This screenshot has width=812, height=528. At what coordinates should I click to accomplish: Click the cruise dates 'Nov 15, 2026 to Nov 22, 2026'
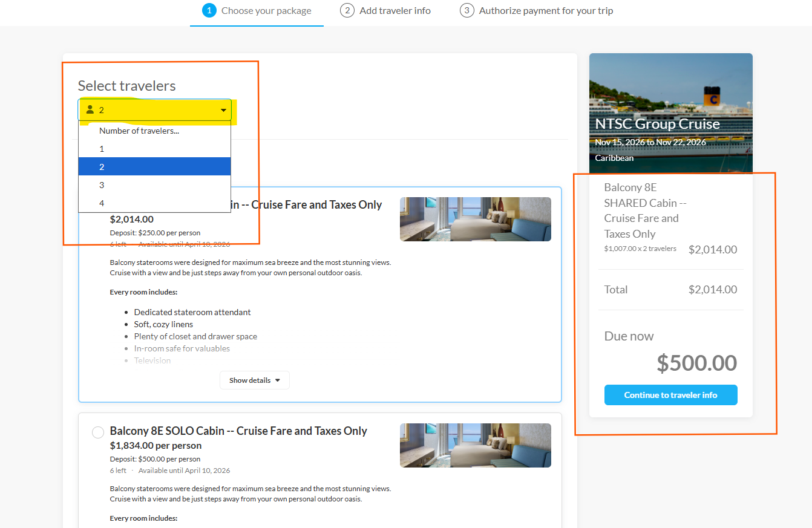coord(650,142)
